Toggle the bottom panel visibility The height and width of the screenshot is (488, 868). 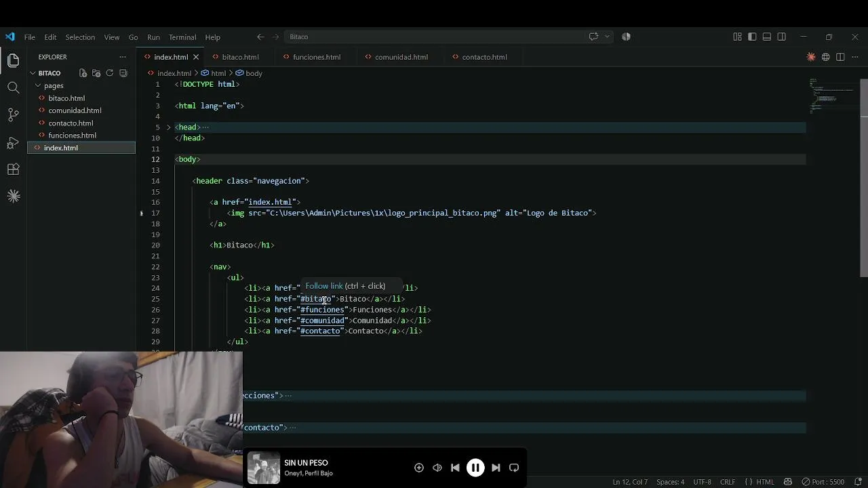click(767, 37)
